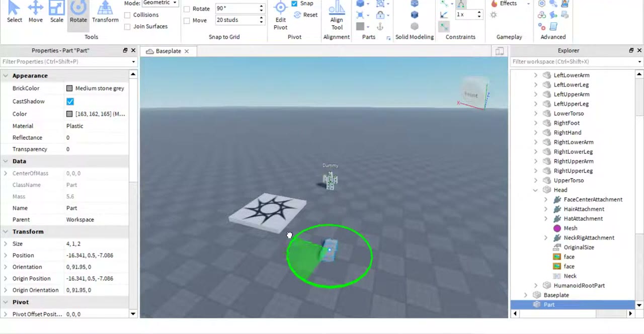Click the grey Separate solid icon

click(x=414, y=26)
